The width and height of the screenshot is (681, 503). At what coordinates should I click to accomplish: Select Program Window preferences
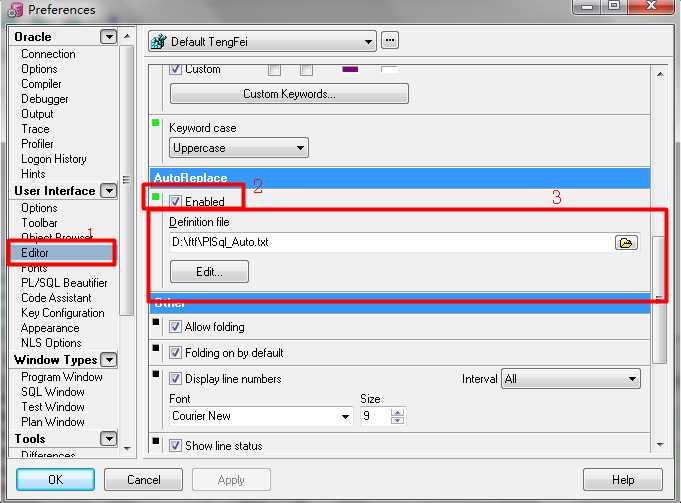[x=62, y=377]
